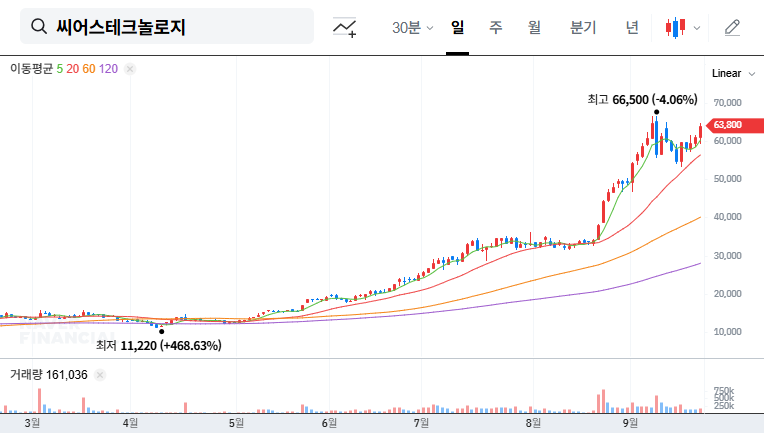This screenshot has height=433, width=764.
Task: Click the 7월 date axis label
Action: pos(421,423)
